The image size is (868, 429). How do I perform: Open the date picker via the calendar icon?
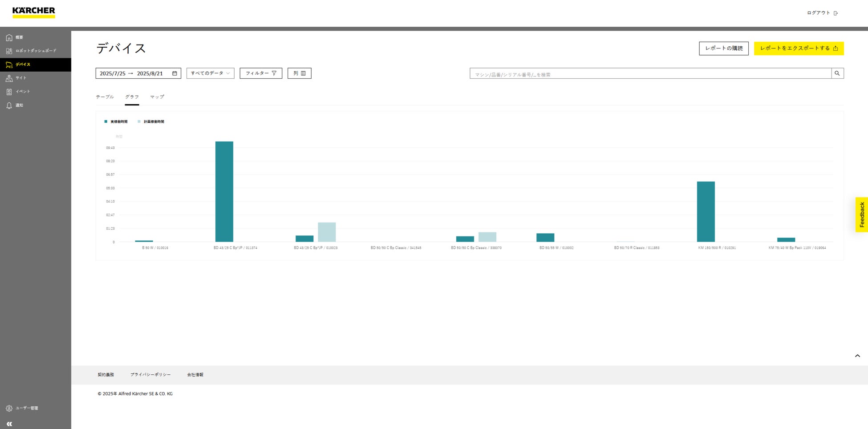[x=174, y=73]
